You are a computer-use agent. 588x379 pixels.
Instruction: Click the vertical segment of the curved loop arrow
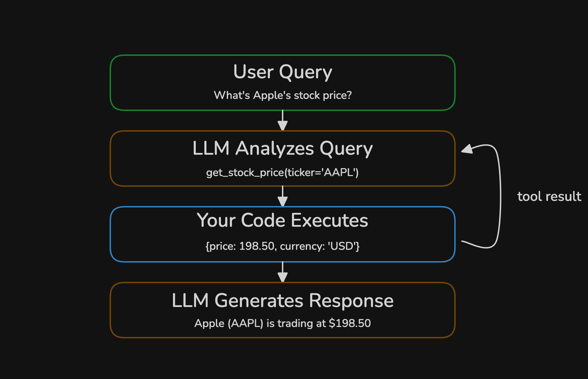point(500,196)
